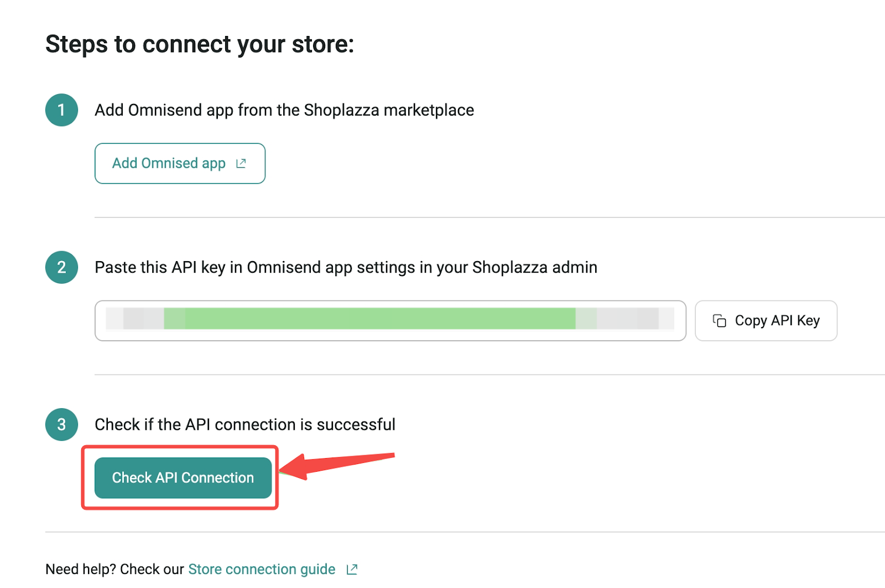
Task: Click the Copy API Key button
Action: (x=766, y=321)
